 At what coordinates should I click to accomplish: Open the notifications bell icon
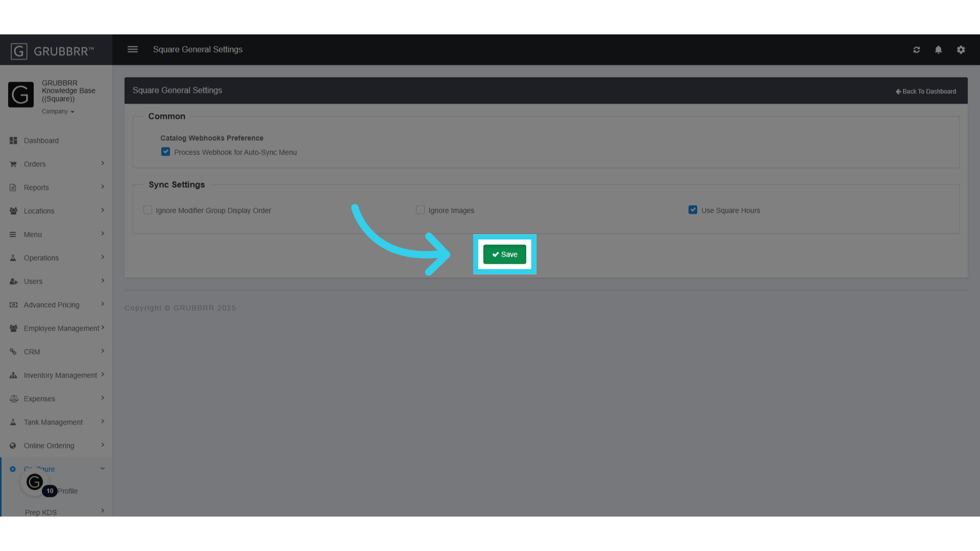point(938,49)
